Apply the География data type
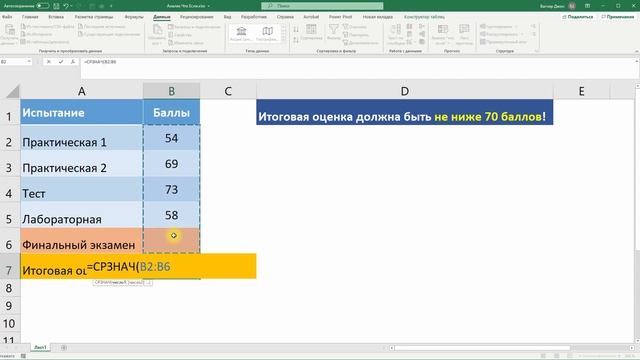640x360 pixels. point(267,33)
